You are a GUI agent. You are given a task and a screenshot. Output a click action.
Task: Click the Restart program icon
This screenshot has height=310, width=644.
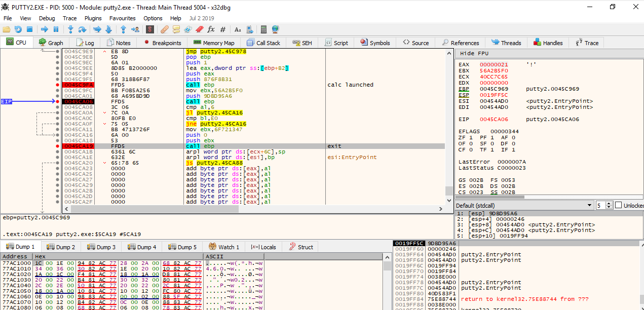point(18,29)
